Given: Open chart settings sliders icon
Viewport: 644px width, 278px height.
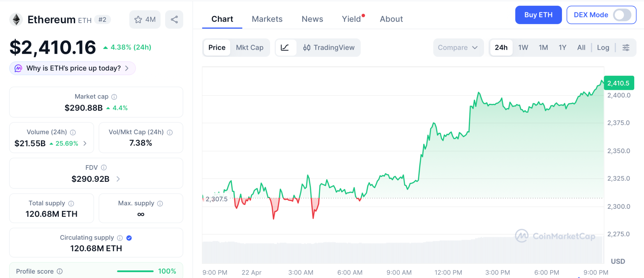Looking at the screenshot, I should 626,47.
